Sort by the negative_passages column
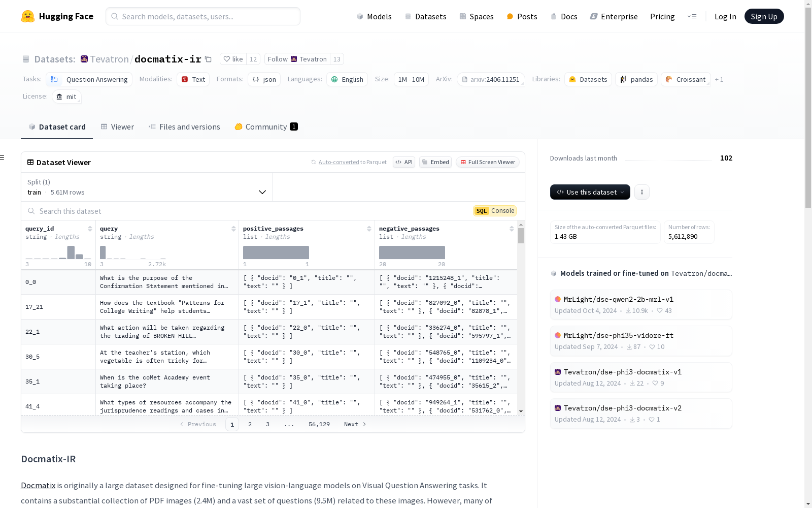Screen dimensions: 812x508 click(x=512, y=229)
